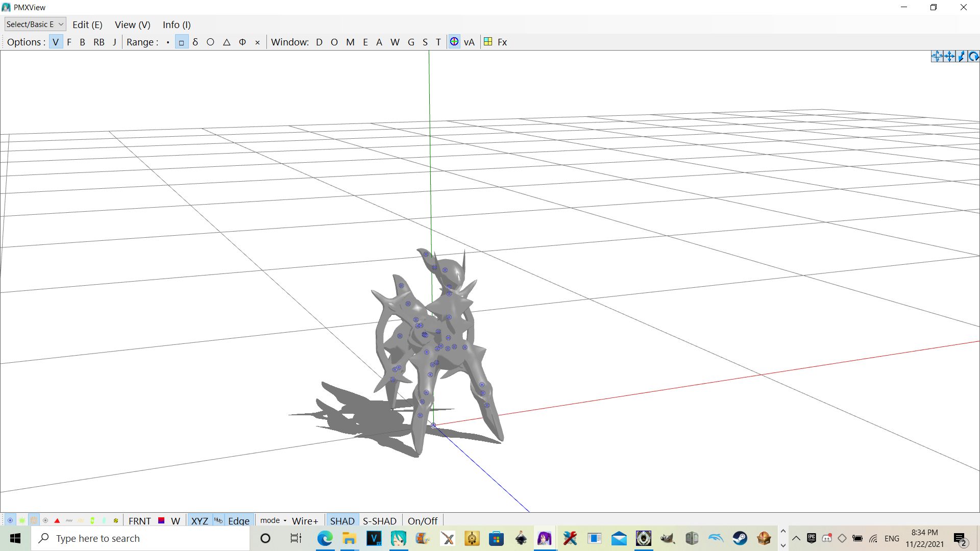Open the D window

tap(319, 42)
